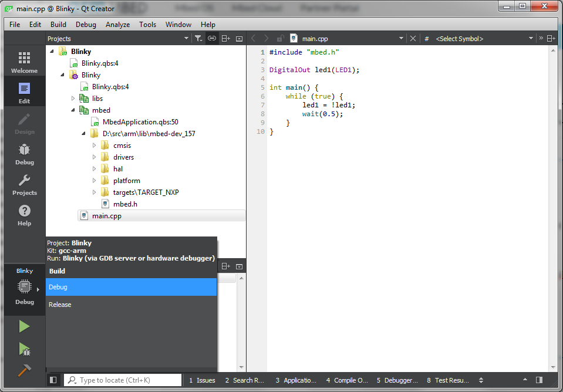Open the Analyze menu
Image resolution: width=563 pixels, height=392 pixels.
tap(117, 24)
